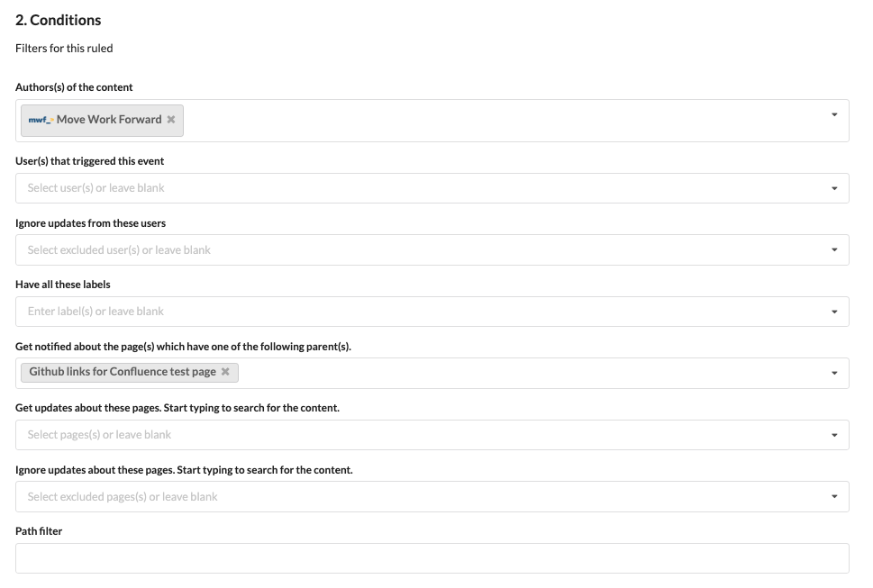Click the 'Select user(s) or leave blank' field
The height and width of the screenshot is (588, 873).
360,188
